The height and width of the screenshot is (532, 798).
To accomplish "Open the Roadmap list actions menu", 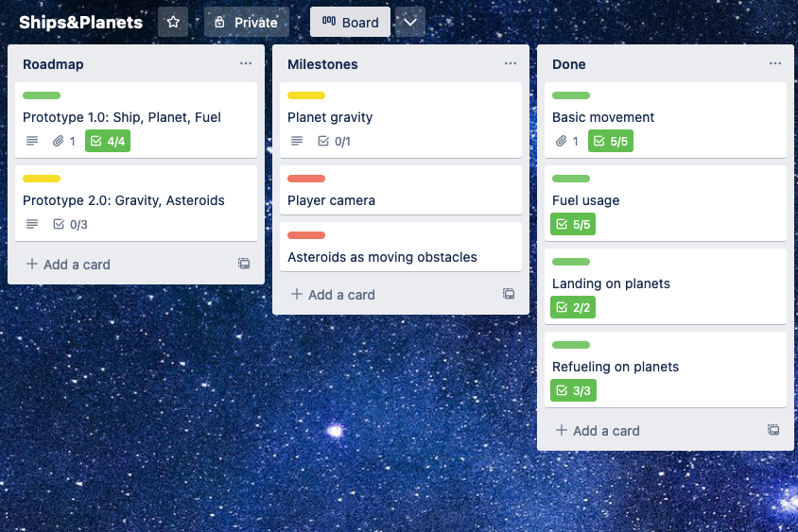I will (246, 63).
